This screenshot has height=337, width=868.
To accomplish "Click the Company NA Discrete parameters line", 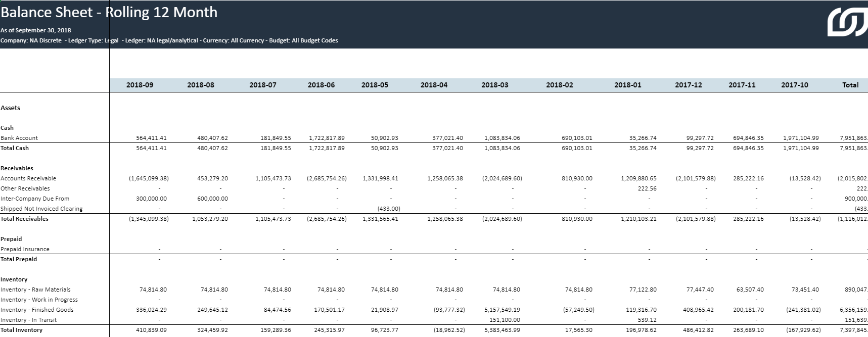I will (x=169, y=40).
